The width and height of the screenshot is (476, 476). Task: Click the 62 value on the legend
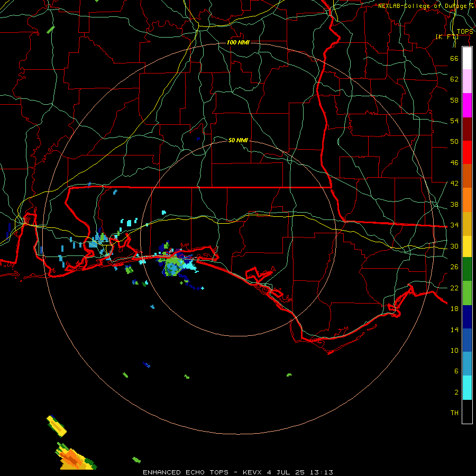pyautogui.click(x=454, y=79)
